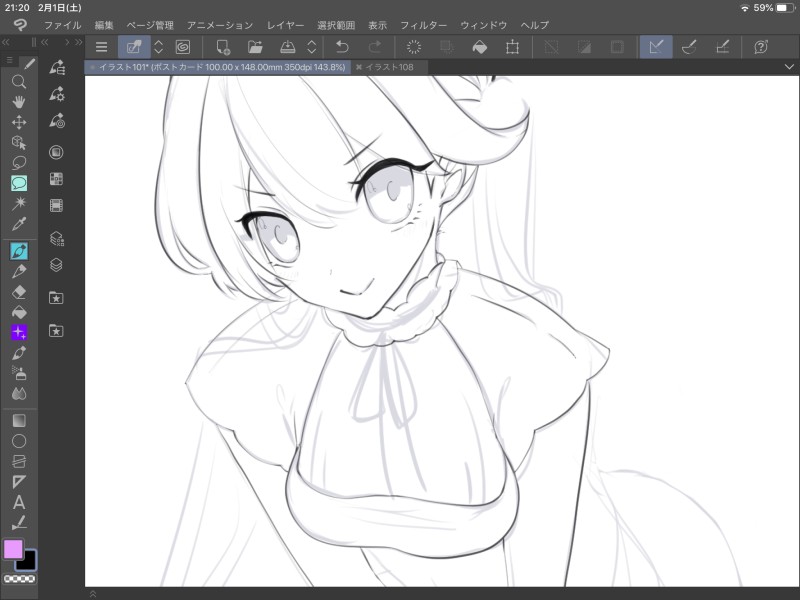The width and height of the screenshot is (800, 600).
Task: Click the Save icon in command bar
Action: [x=288, y=47]
